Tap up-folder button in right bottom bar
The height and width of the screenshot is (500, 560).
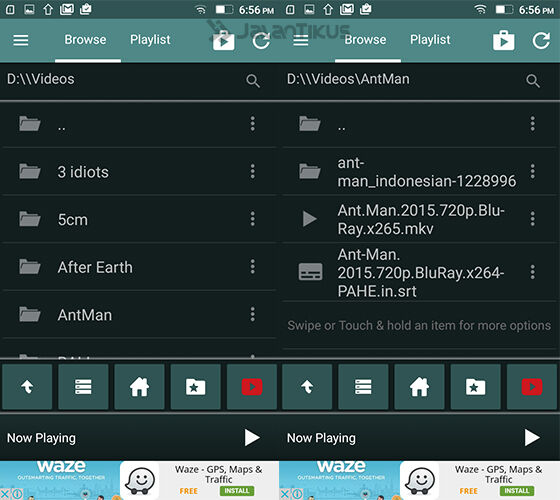pyautogui.click(x=307, y=387)
